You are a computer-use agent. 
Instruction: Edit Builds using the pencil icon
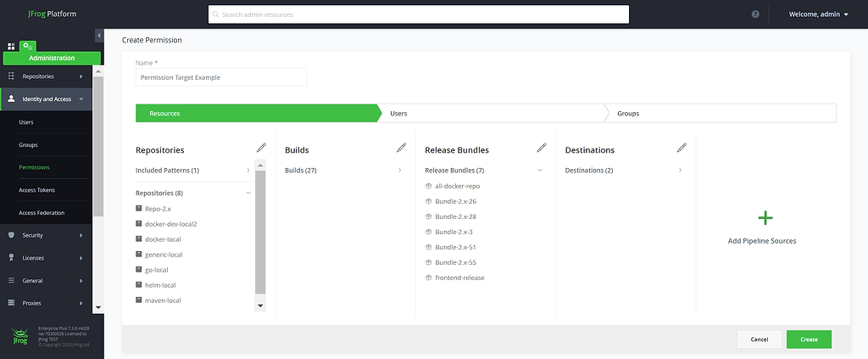(x=401, y=148)
